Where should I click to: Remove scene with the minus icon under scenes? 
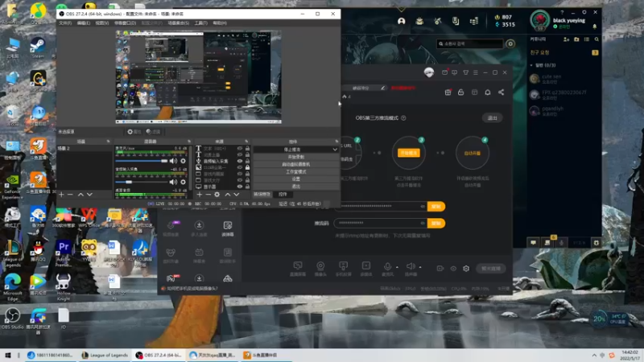[70, 195]
